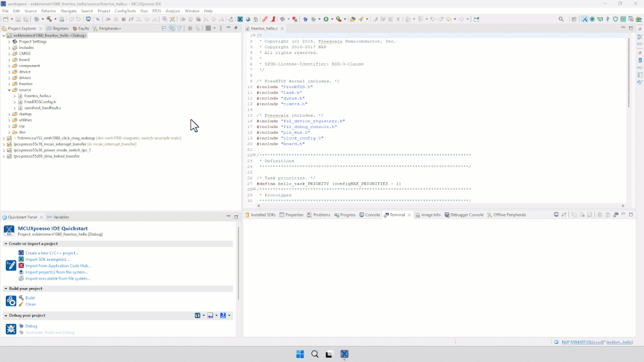The width and height of the screenshot is (644, 362).
Task: Collapse the Create or import a project section
Action: coord(6,243)
